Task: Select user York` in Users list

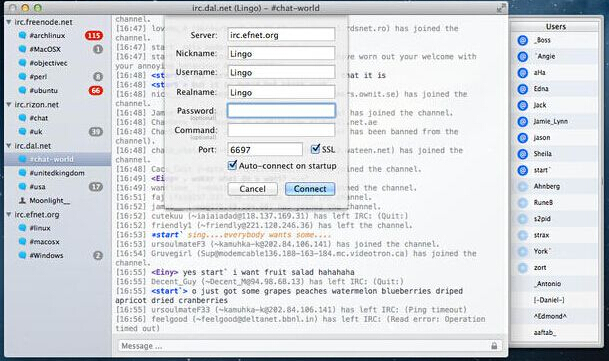Action: tap(555, 251)
